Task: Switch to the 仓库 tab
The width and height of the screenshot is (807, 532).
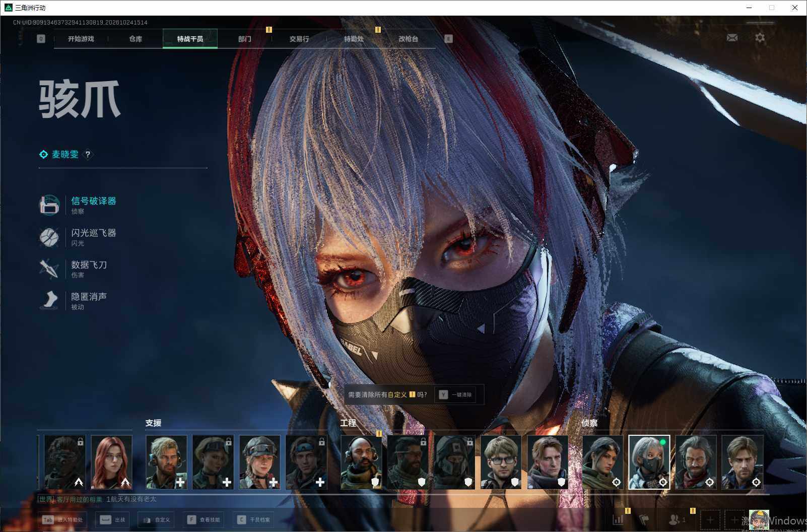Action: (136, 39)
